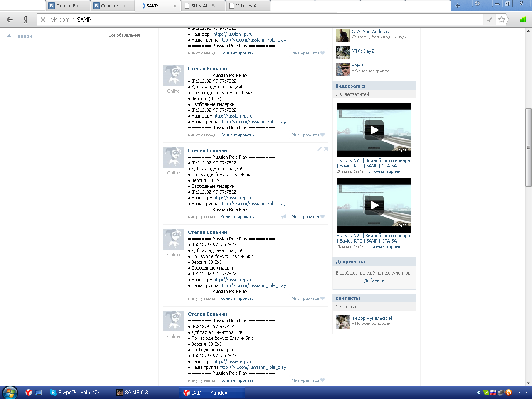Click the Russian flag language tray icon

coord(493,393)
